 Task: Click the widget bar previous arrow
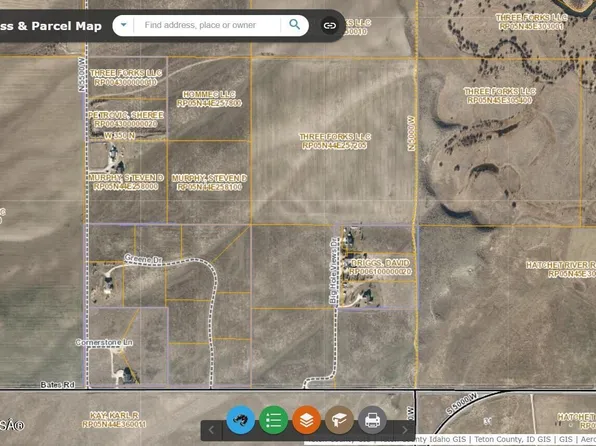pyautogui.click(x=211, y=430)
